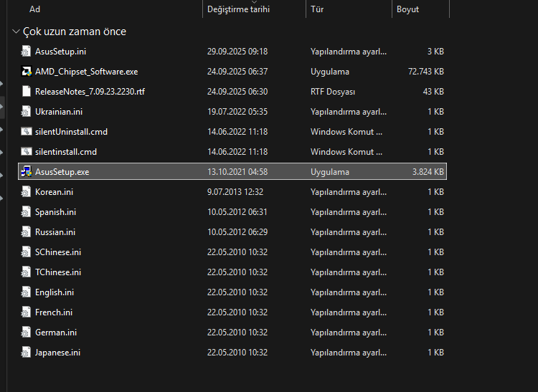Viewport: 538px width, 392px height.
Task: Select the group title "Çok uzun zaman önce"
Action: 75,32
